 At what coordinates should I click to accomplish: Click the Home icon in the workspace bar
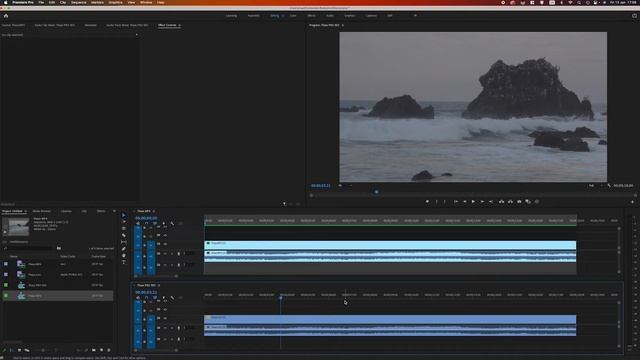(6, 16)
